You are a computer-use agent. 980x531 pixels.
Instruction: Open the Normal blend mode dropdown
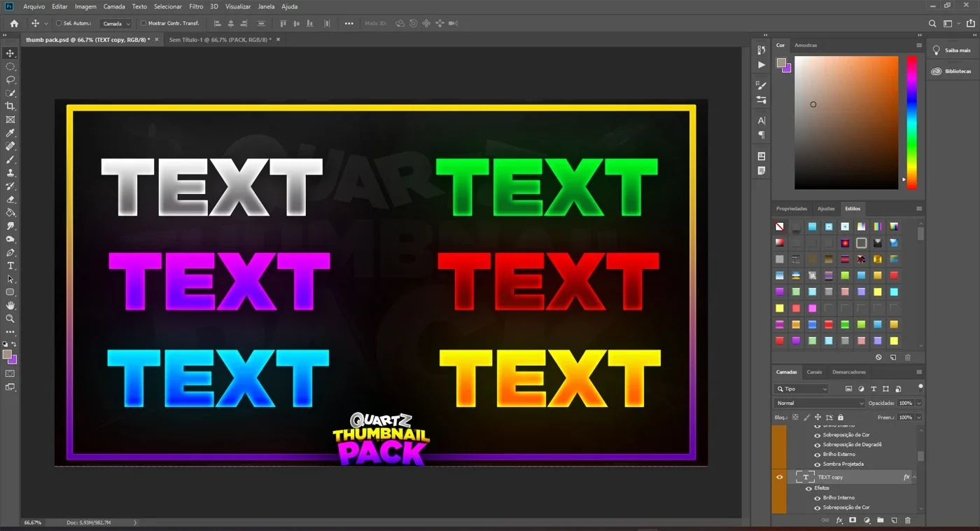[x=820, y=404]
